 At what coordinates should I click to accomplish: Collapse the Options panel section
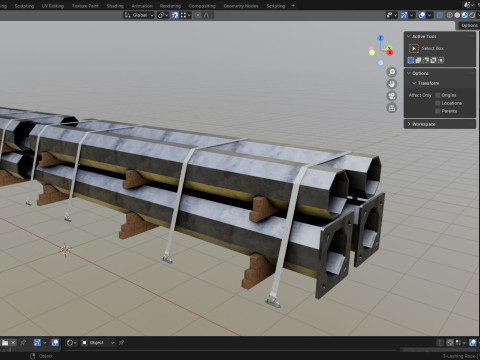tap(409, 73)
